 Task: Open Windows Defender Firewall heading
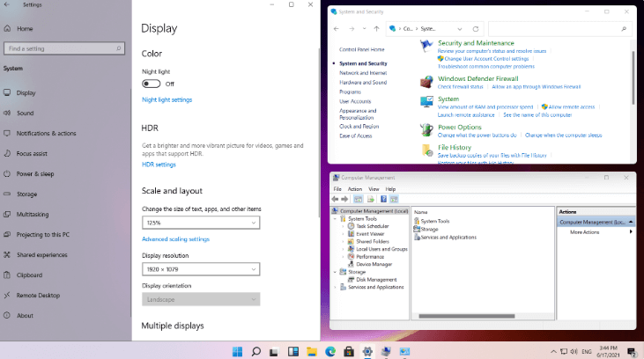[478, 79]
